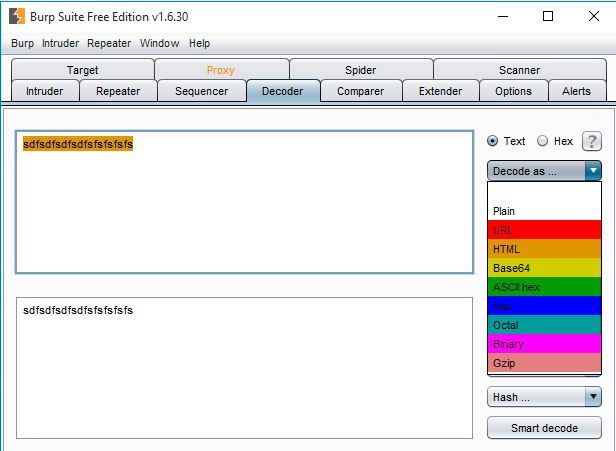
Task: Open the Help menu
Action: pyautogui.click(x=199, y=43)
